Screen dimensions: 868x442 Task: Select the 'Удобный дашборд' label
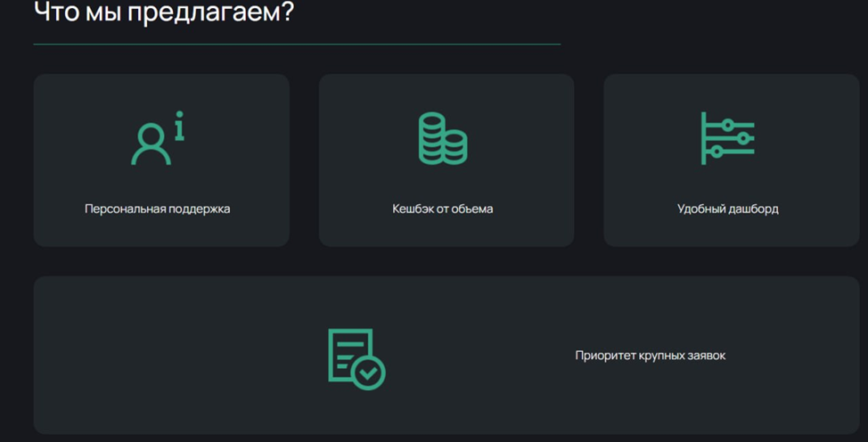coord(728,209)
